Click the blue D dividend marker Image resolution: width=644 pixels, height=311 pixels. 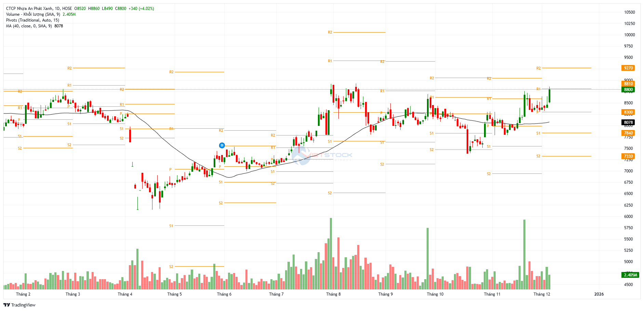pos(222,145)
